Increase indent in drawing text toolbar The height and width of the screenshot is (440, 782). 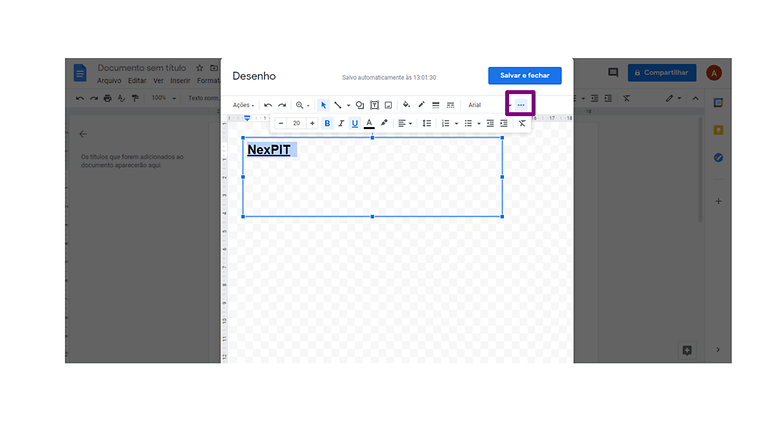pyautogui.click(x=504, y=123)
